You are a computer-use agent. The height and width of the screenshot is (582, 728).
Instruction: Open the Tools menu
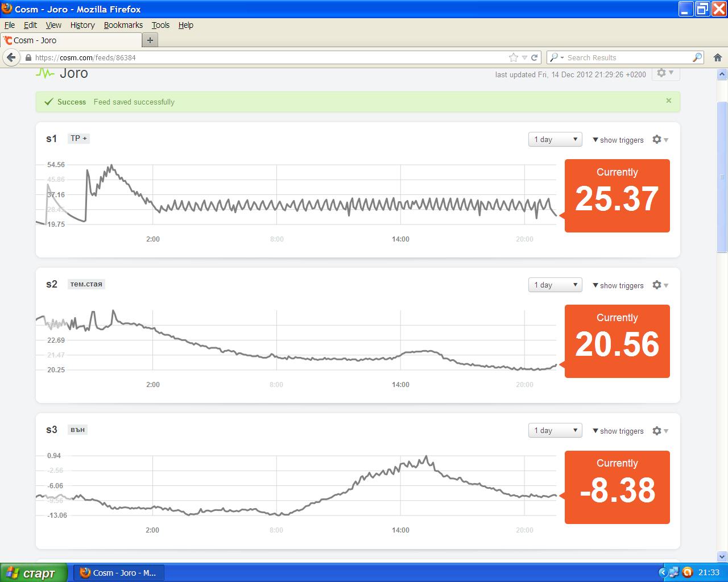[x=160, y=25]
